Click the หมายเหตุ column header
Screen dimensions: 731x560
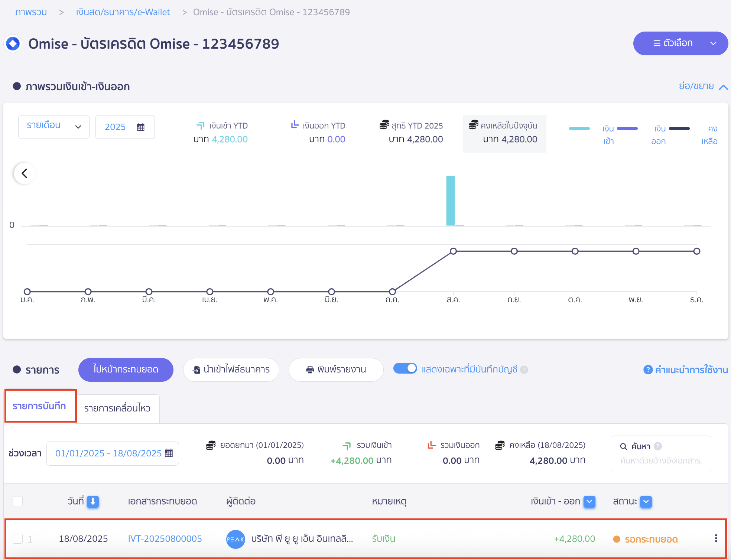[389, 501]
